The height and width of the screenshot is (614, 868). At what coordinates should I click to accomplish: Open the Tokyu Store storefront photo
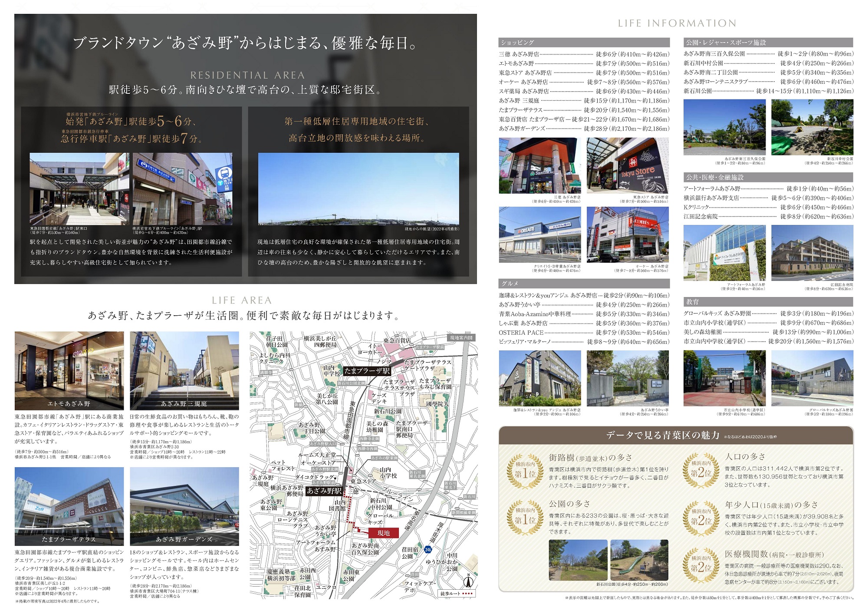point(628,165)
